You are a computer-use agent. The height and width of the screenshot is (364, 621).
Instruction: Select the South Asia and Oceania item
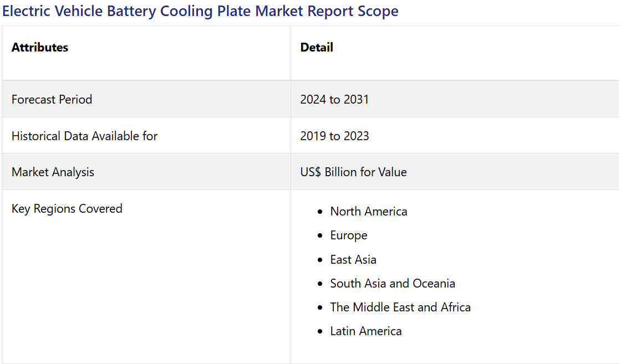click(393, 284)
